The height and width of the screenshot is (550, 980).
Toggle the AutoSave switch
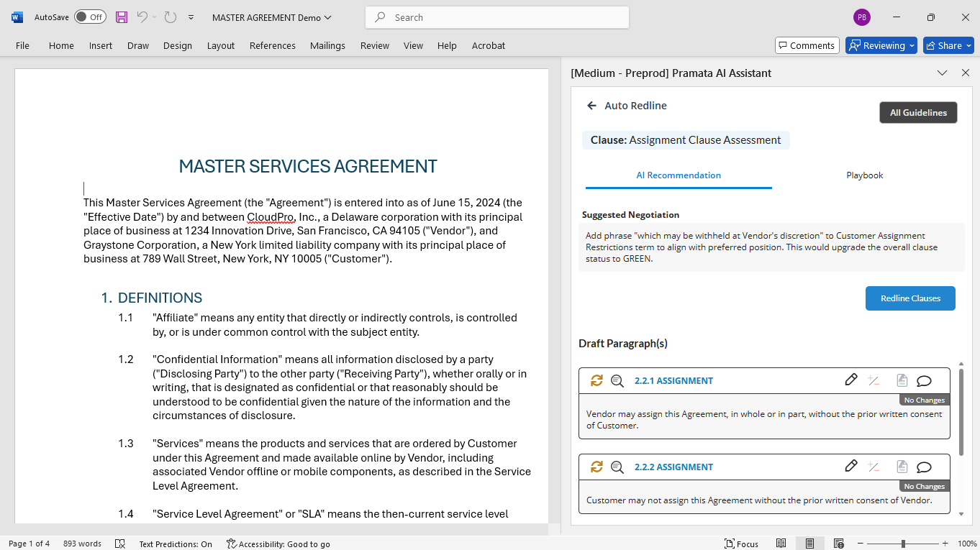coord(90,17)
